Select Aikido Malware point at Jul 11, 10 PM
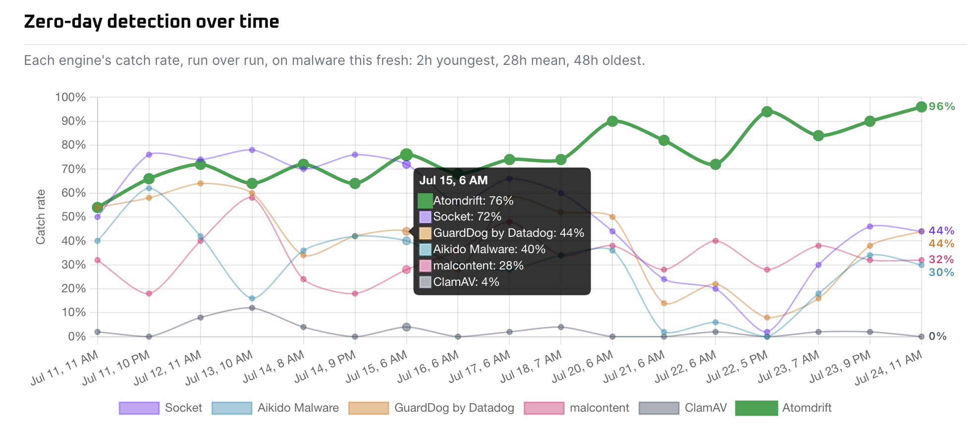980x431 pixels. click(x=149, y=188)
